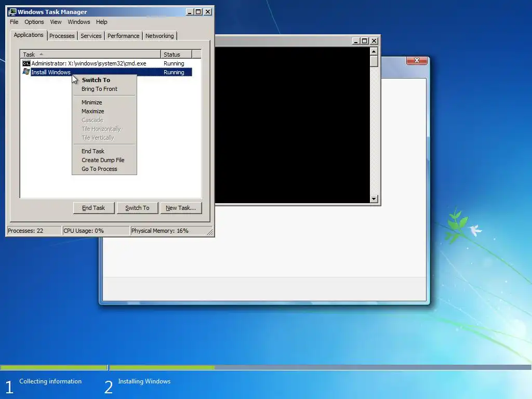Click the Collecting information step label
This screenshot has width=532, height=399.
(x=50, y=381)
